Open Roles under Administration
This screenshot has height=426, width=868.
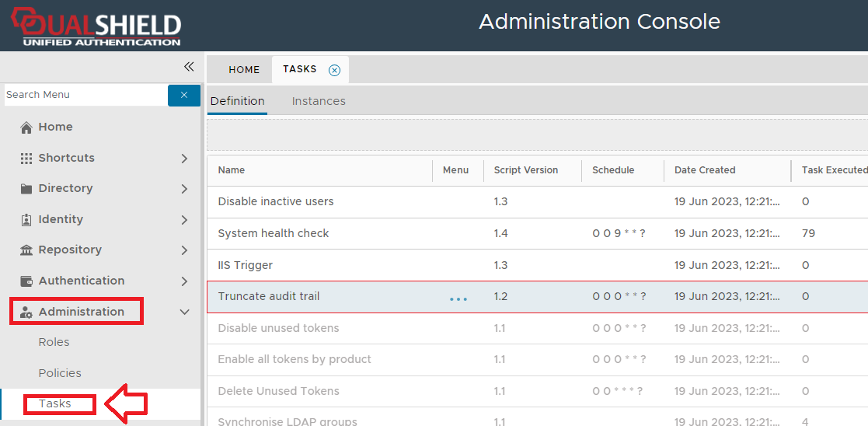coord(54,342)
